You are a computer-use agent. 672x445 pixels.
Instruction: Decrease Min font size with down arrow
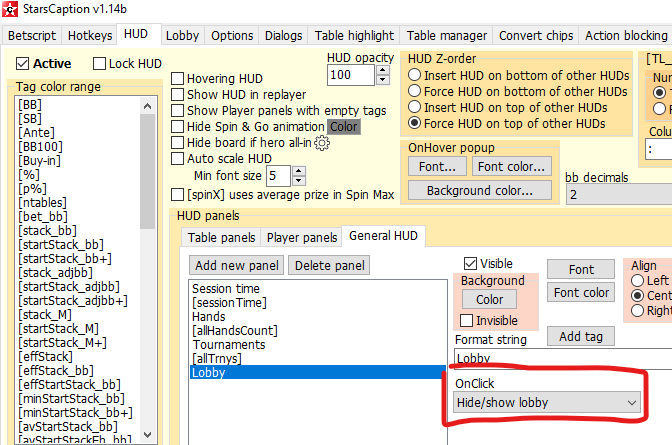point(299,181)
